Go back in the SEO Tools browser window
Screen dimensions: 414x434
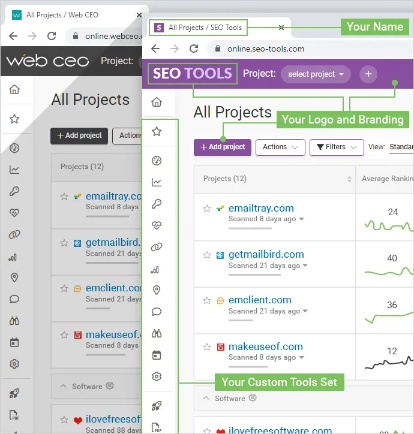coord(156,49)
